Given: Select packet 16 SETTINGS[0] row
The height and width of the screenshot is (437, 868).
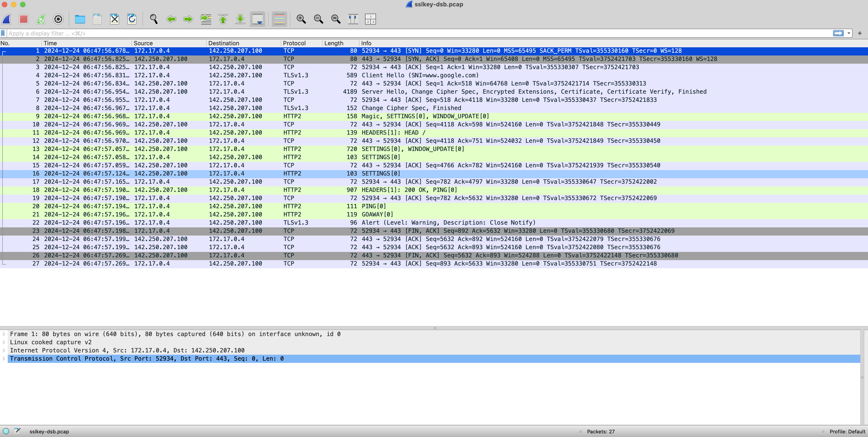Looking at the screenshot, I should click(x=434, y=174).
